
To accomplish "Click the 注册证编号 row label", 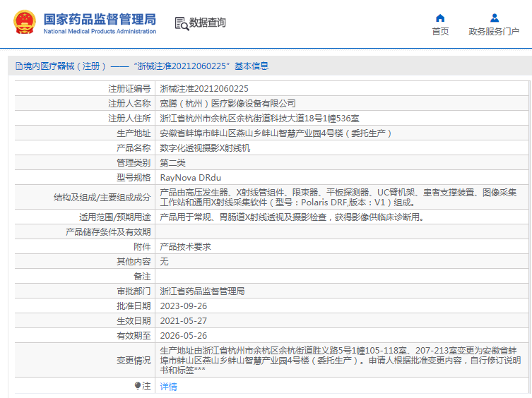I will pyautogui.click(x=129, y=89).
